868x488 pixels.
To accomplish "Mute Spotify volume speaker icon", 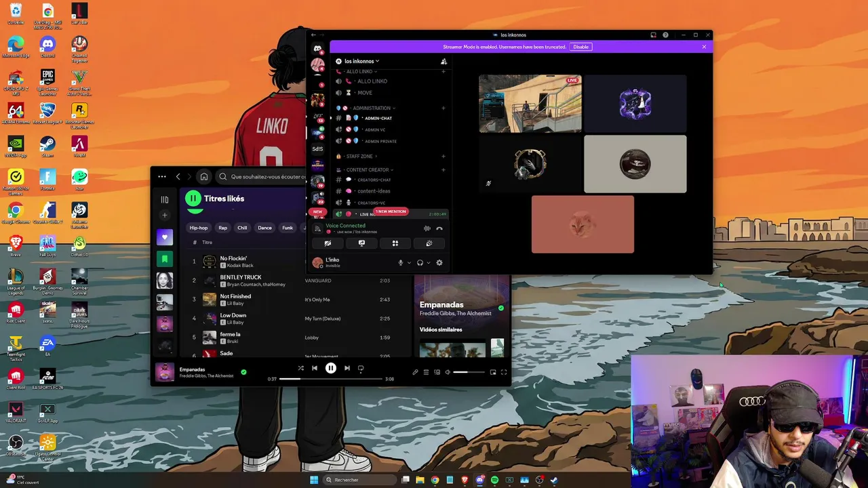I will click(448, 372).
